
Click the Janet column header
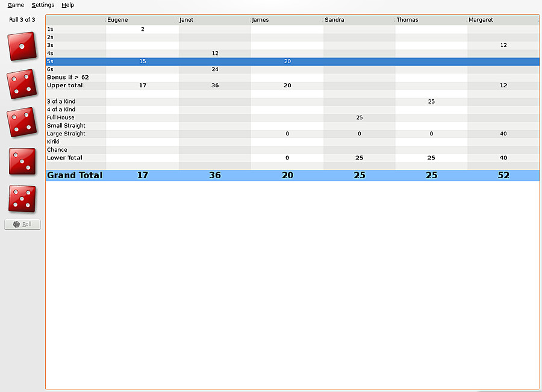coord(214,20)
